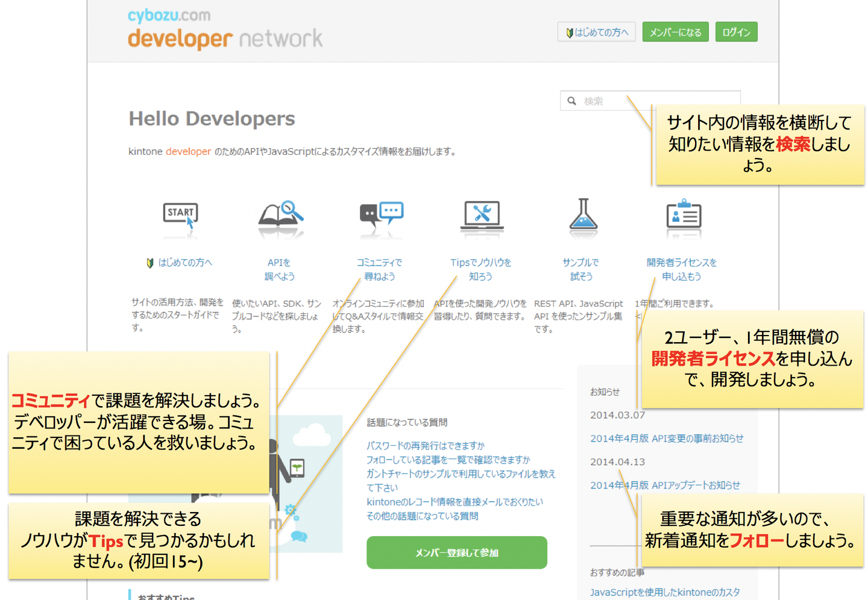The height and width of the screenshot is (600, 868).
Task: Click the ログイン button
Action: click(736, 33)
